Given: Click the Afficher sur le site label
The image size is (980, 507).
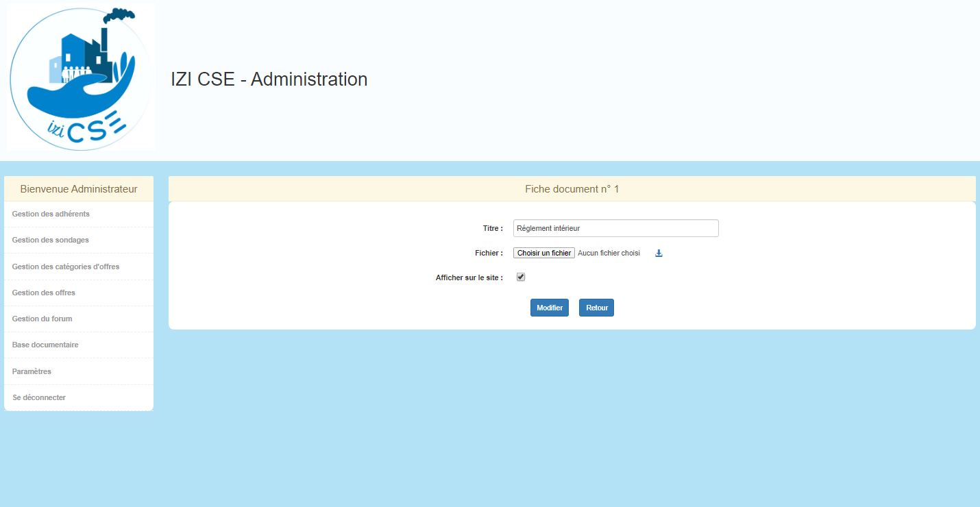Looking at the screenshot, I should tap(469, 277).
